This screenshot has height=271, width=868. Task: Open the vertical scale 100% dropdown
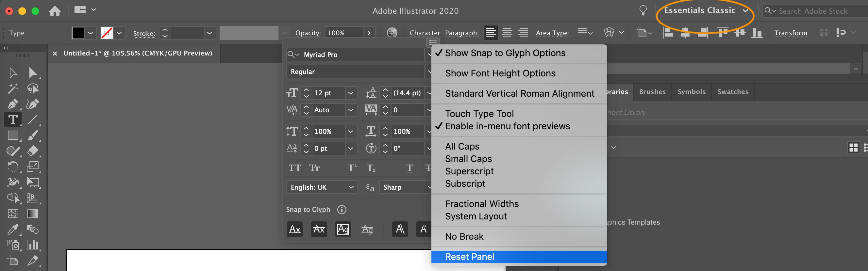350,132
